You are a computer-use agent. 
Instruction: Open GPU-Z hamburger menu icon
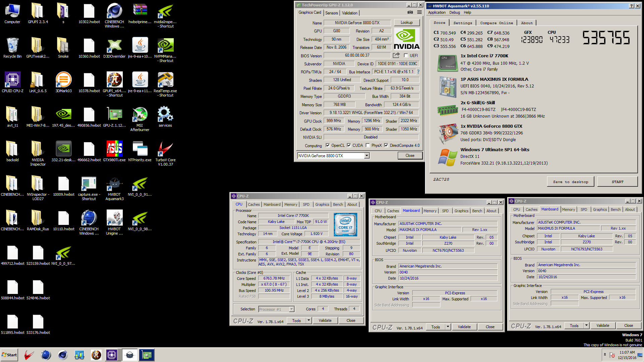(x=419, y=12)
